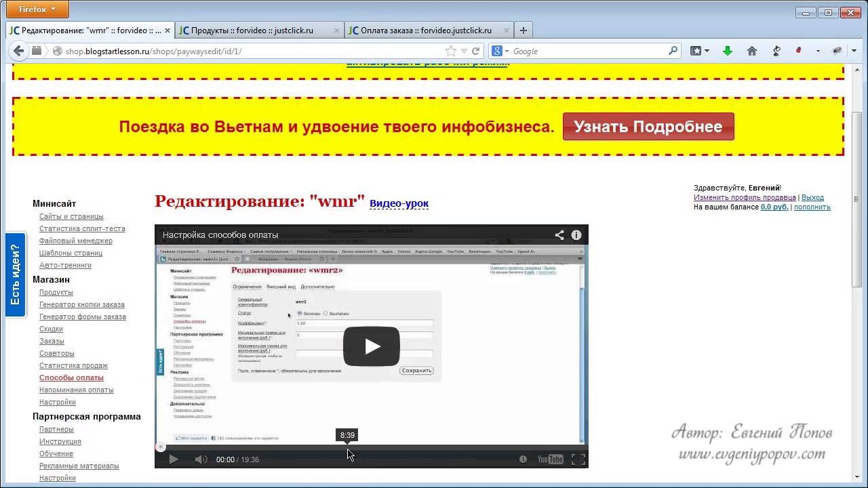Click the 'пополнить' link
The height and width of the screenshot is (488, 868).
pyautogui.click(x=812, y=207)
